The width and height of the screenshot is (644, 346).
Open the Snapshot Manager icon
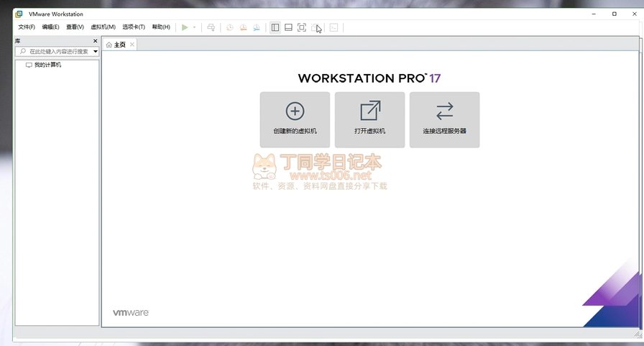point(257,27)
